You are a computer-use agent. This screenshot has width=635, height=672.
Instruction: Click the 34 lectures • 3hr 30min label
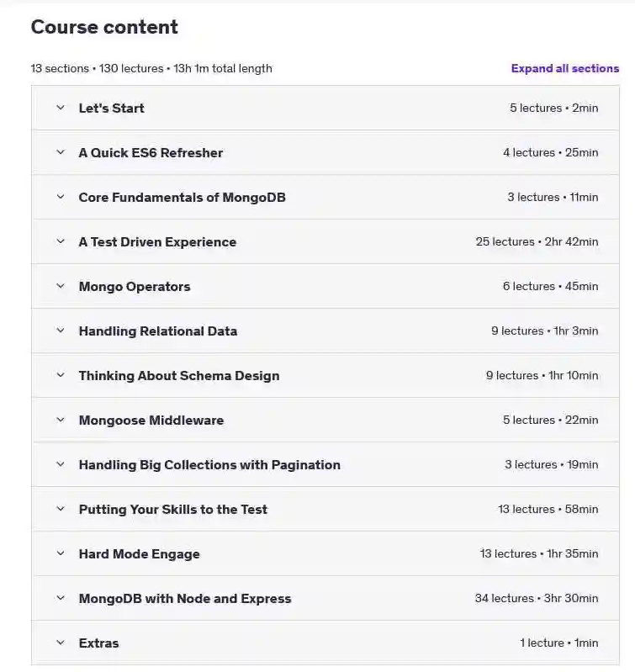pyautogui.click(x=537, y=598)
